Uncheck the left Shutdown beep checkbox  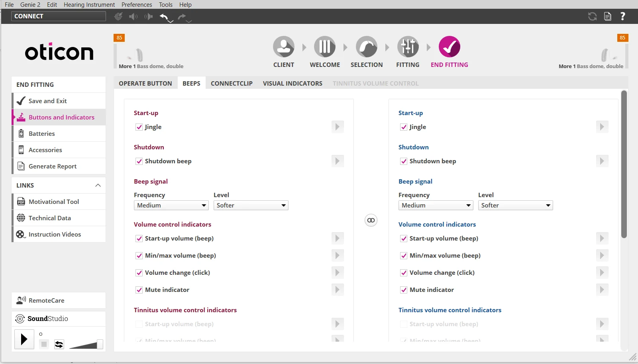click(139, 161)
